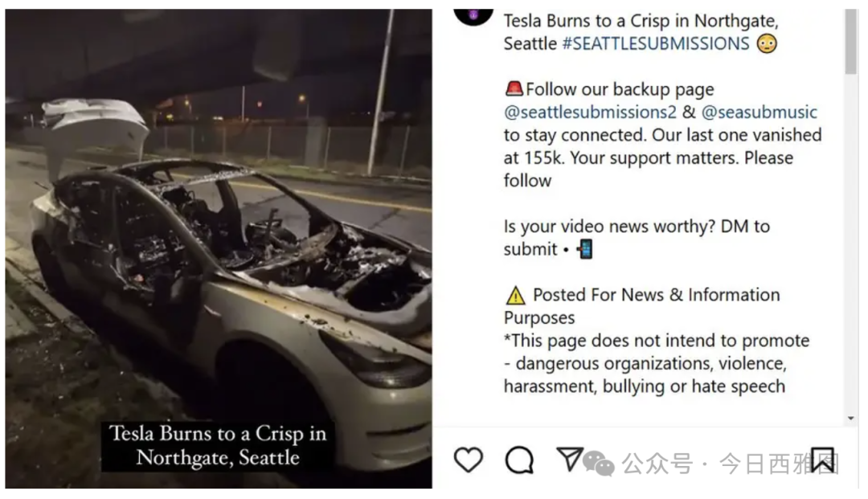Screen dimensions: 868x499
Task: Open comments with the speech bubble icon
Action: [x=519, y=460]
